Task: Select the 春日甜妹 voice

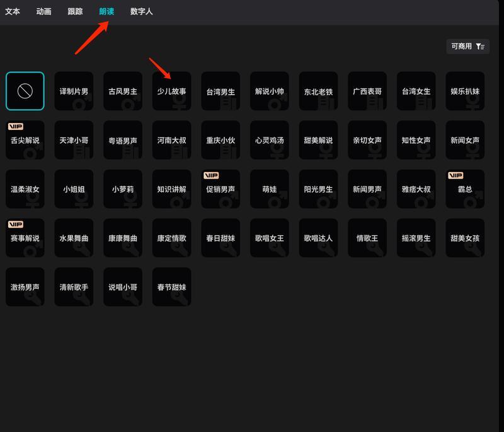Action: [x=220, y=238]
